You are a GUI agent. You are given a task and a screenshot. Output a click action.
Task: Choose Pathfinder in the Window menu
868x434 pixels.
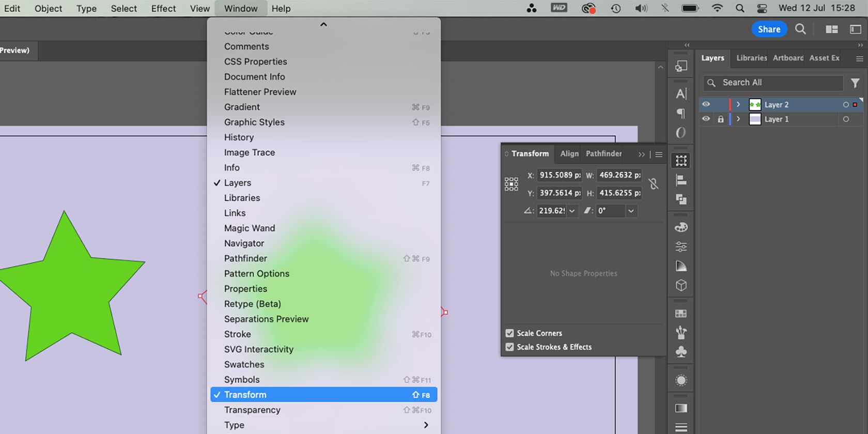coord(324,258)
